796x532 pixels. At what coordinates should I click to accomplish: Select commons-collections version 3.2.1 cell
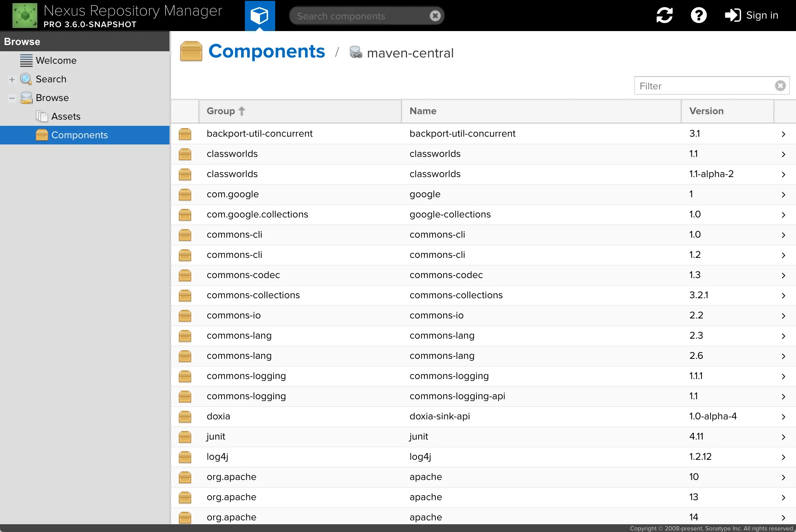pos(727,295)
